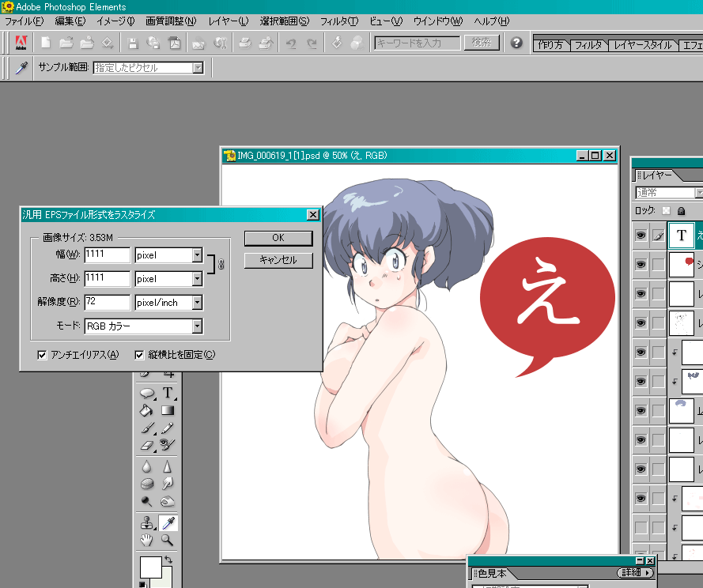Select the speech-bubble Custom Shape tool

[147, 394]
